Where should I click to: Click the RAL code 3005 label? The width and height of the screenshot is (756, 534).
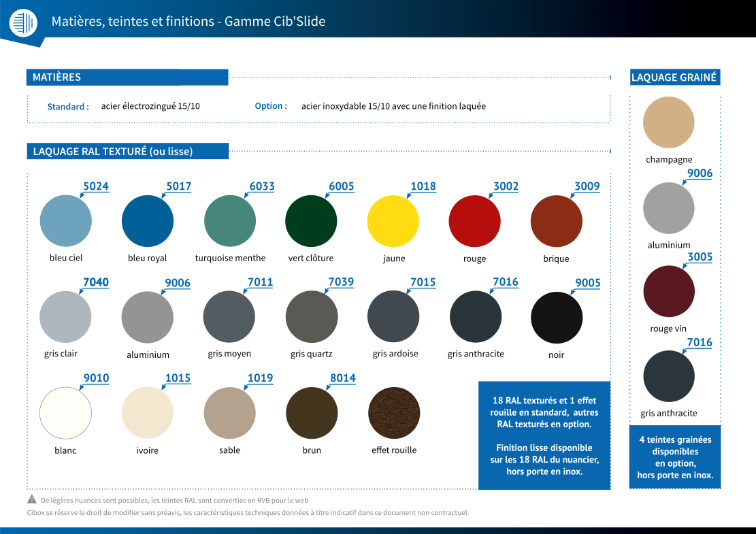coord(700,257)
